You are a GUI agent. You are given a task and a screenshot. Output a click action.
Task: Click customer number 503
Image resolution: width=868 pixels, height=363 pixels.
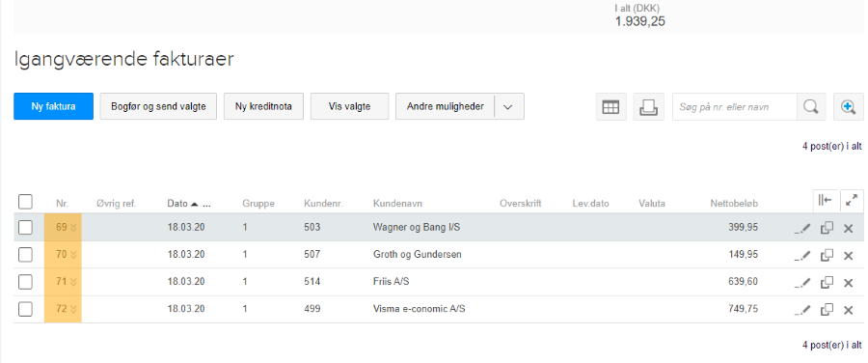(312, 227)
